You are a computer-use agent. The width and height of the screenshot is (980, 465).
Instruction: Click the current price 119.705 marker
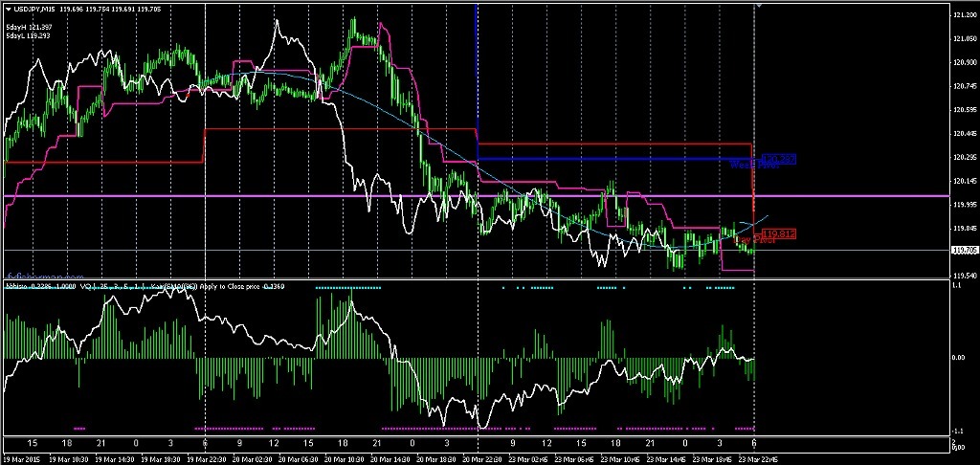pyautogui.click(x=964, y=251)
